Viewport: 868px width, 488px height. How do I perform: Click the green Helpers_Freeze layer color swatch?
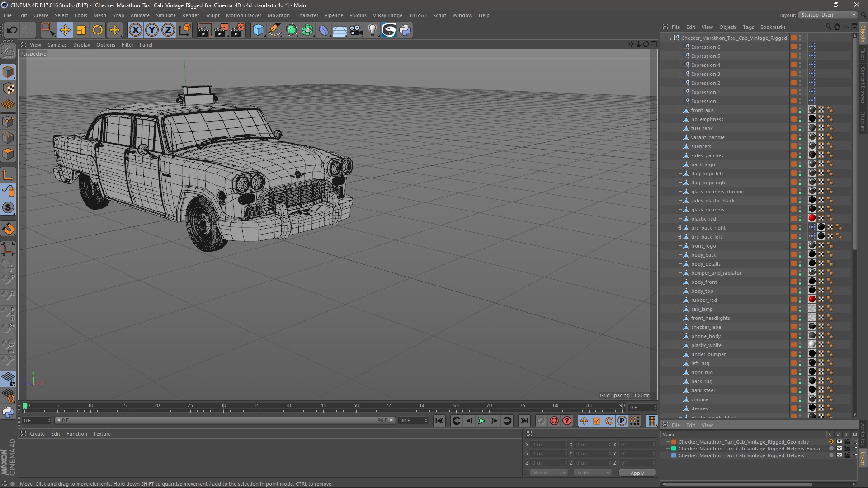[x=674, y=449]
